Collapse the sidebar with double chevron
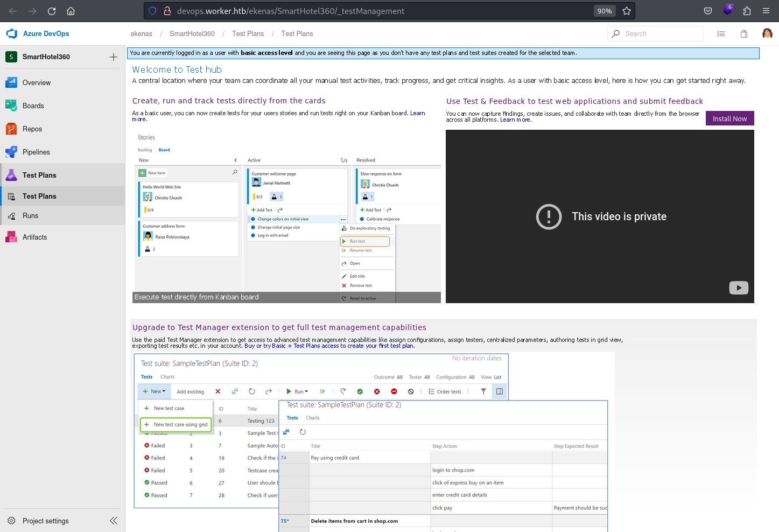This screenshot has width=779, height=532. pyautogui.click(x=114, y=521)
